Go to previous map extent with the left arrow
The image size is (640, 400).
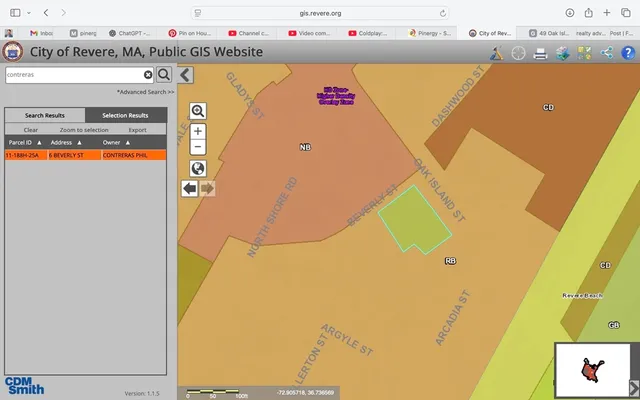tap(190, 188)
